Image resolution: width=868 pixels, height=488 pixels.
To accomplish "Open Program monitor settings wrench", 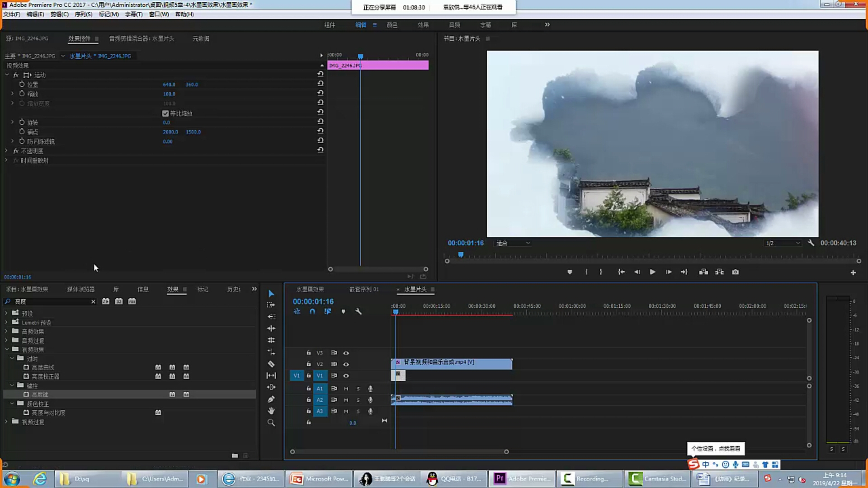I will coord(811,243).
